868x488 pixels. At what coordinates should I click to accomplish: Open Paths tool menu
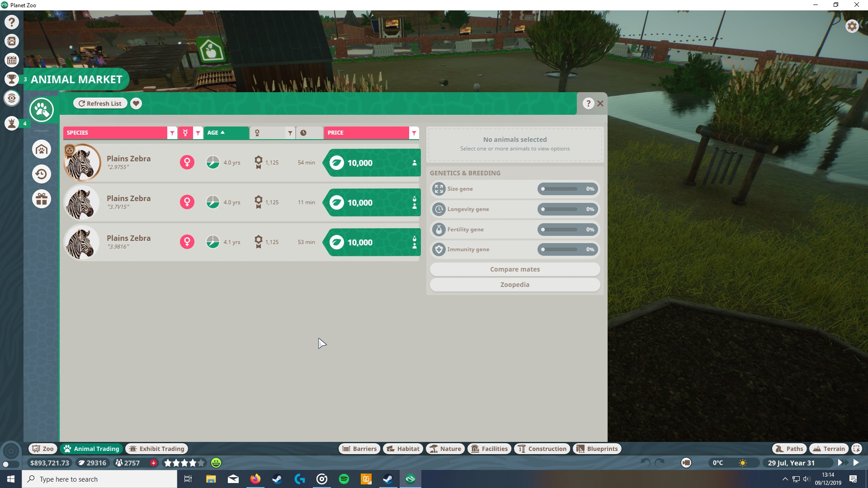(789, 449)
